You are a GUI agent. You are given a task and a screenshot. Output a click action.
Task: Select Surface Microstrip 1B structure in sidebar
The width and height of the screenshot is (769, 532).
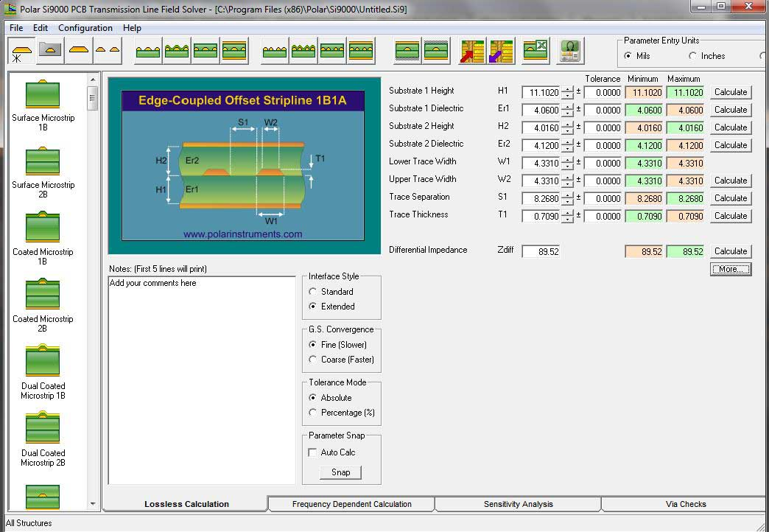click(43, 94)
